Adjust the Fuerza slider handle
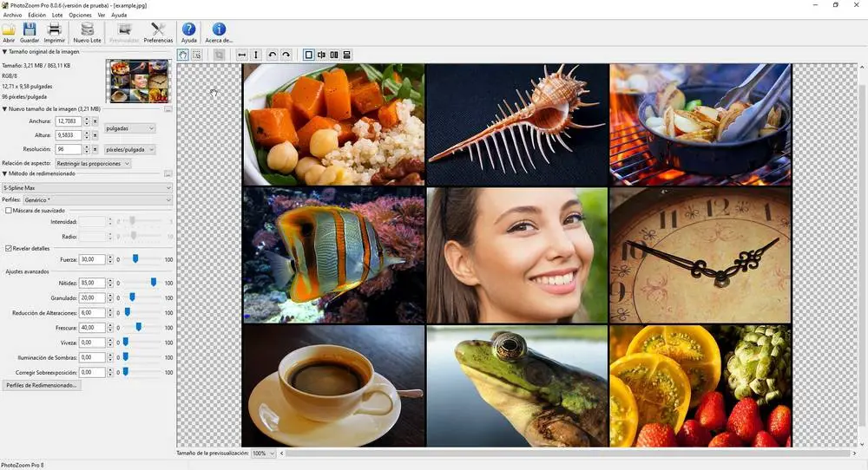This screenshot has width=868, height=470. point(135,258)
